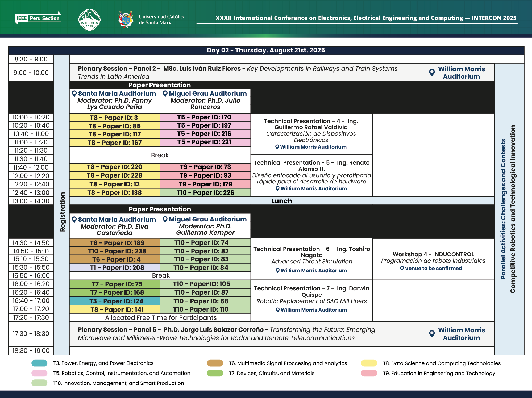This screenshot has height=398, width=532.
Task: Select T6 – Paper ID: 4 cell
Action: [115, 259]
